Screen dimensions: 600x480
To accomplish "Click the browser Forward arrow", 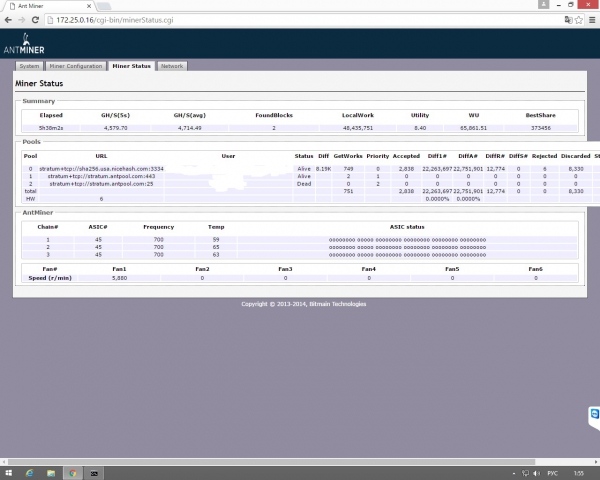I will (22, 20).
